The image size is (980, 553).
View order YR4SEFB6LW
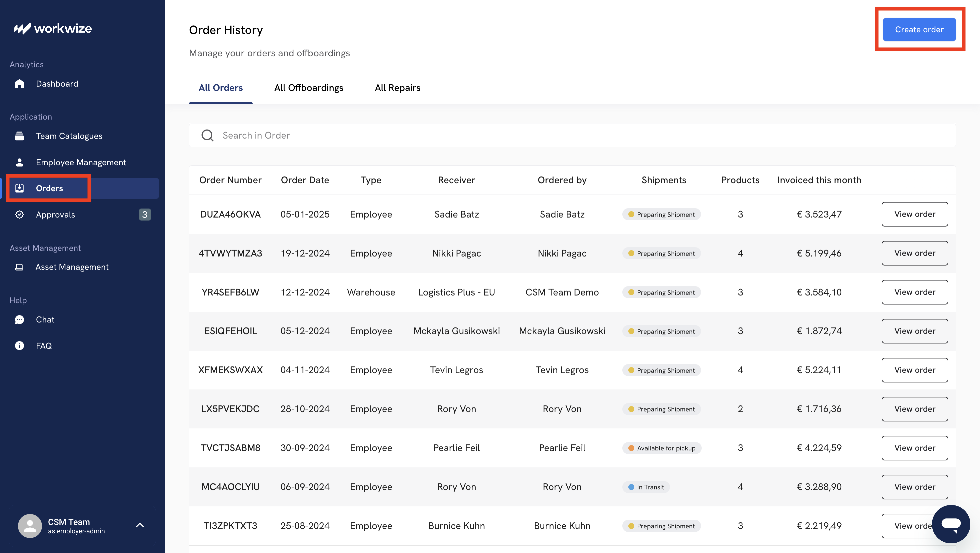[x=915, y=292]
